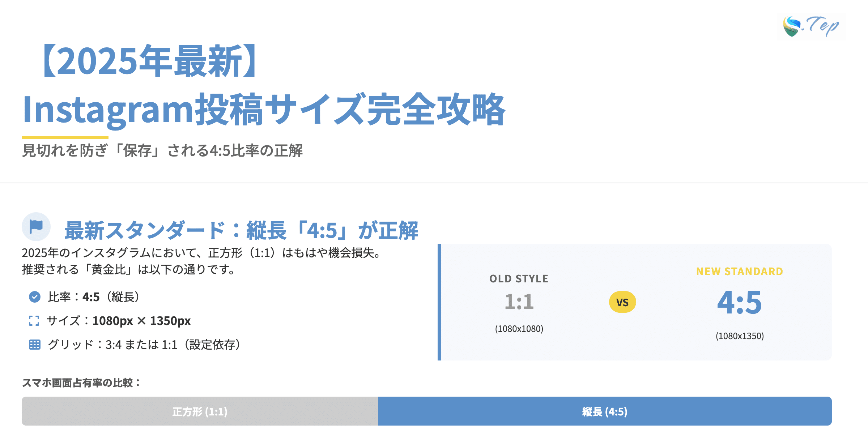Click the S.Tep logo in corner

(x=811, y=26)
